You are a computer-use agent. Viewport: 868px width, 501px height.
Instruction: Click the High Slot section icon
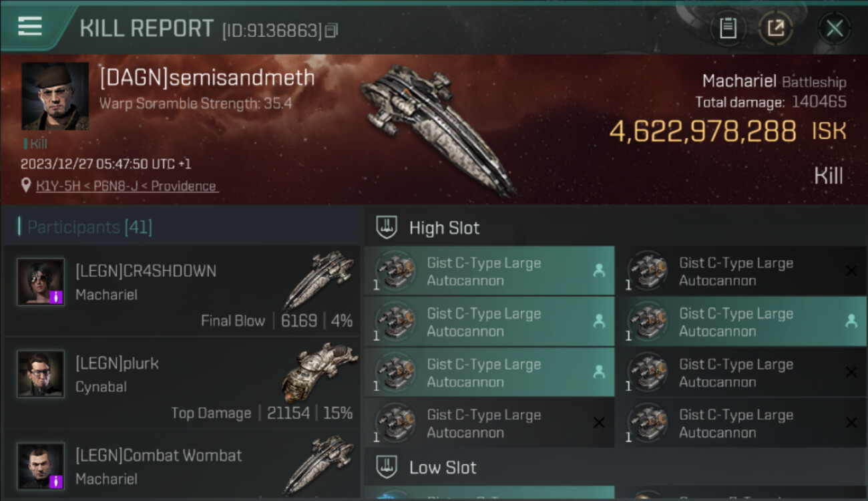(x=387, y=227)
